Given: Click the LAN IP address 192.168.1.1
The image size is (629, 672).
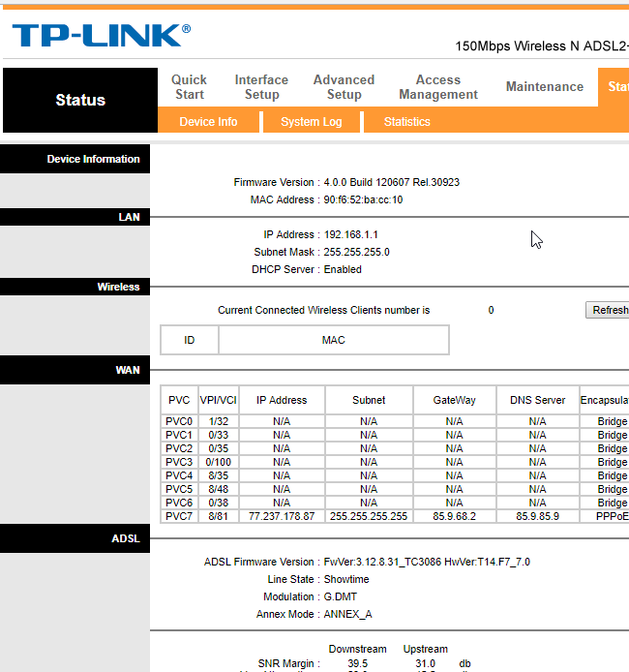Looking at the screenshot, I should click(x=350, y=235).
